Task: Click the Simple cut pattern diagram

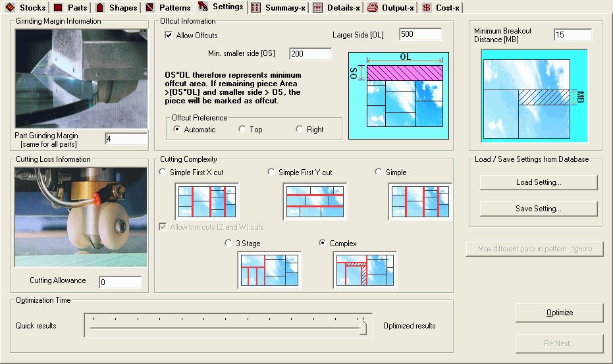Action: tap(419, 201)
